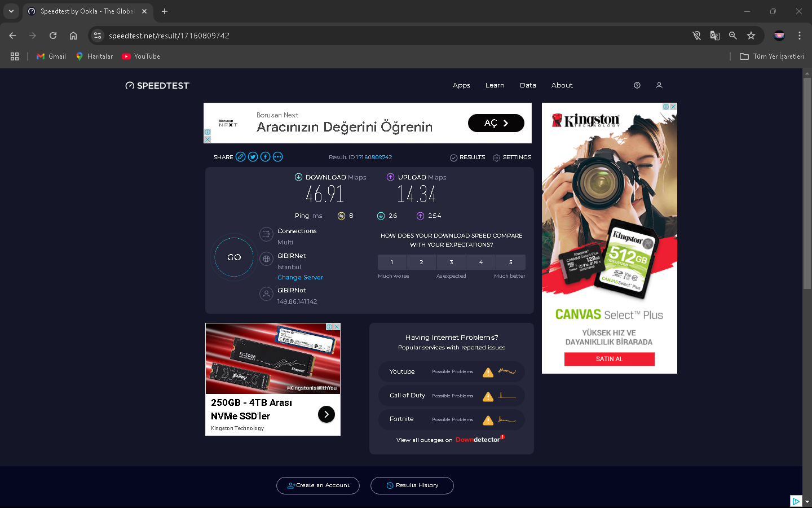This screenshot has height=508, width=812.
Task: Click the Kingston SSD ad thumbnail image
Action: pyautogui.click(x=273, y=358)
